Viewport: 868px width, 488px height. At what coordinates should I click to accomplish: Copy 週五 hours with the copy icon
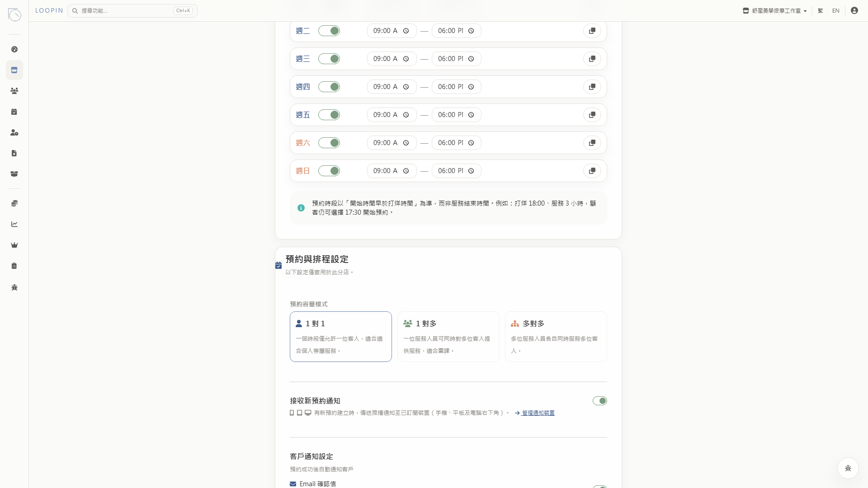click(592, 115)
